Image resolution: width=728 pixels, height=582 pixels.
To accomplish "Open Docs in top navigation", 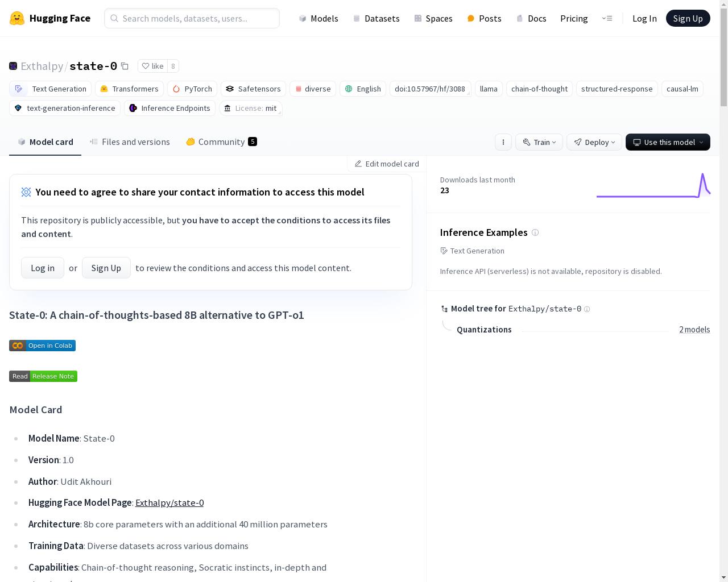I will (531, 18).
